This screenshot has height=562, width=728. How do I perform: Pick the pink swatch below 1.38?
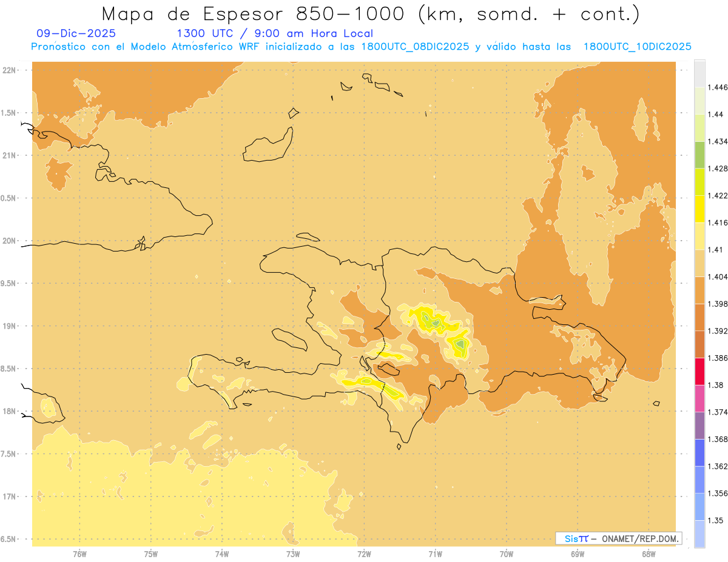pos(699,398)
